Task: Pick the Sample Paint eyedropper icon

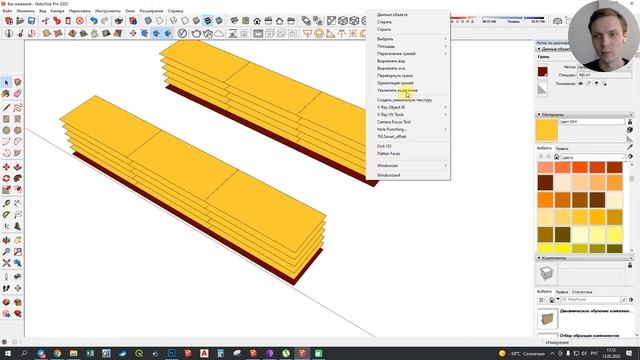Action: tap(630, 147)
